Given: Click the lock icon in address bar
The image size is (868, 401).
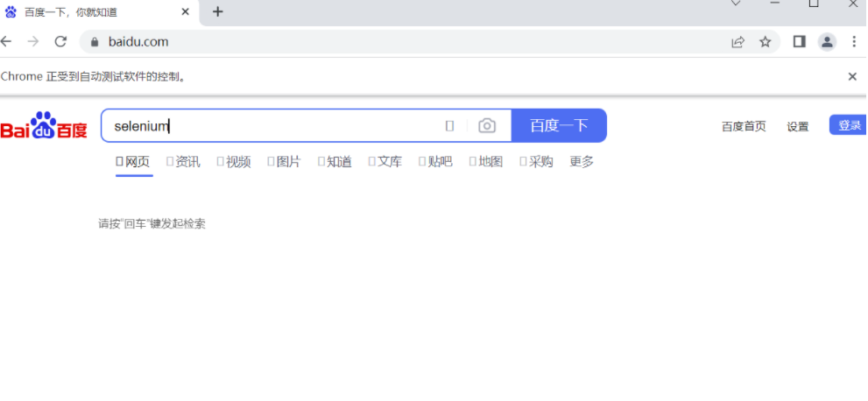Looking at the screenshot, I should (95, 42).
